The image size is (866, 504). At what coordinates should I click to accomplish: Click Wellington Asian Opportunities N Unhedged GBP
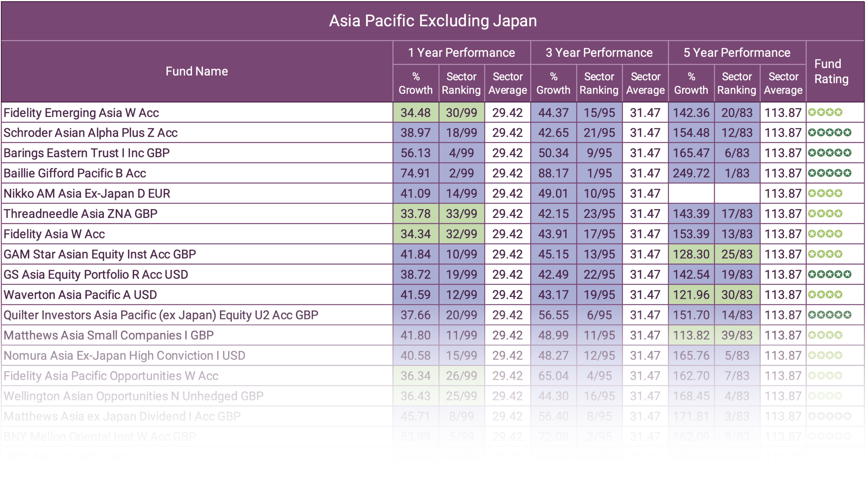[x=134, y=396]
